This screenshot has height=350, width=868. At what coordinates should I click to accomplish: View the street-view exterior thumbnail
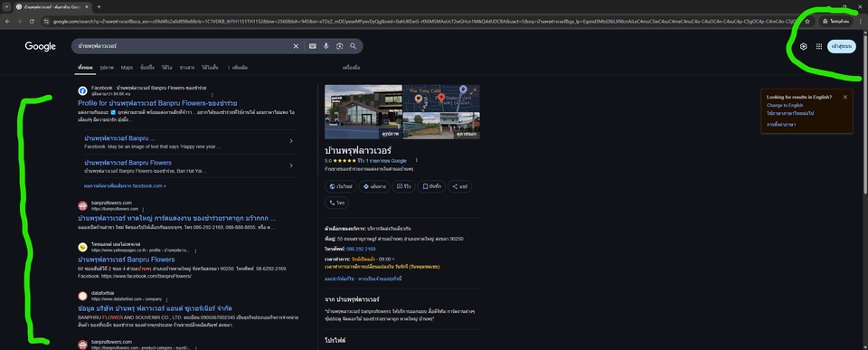442,126
